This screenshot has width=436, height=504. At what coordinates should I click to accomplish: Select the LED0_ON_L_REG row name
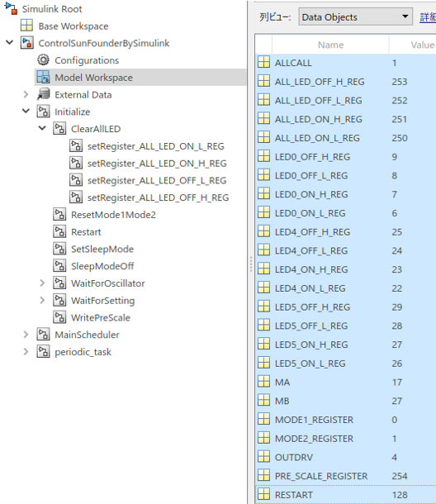coord(310,213)
